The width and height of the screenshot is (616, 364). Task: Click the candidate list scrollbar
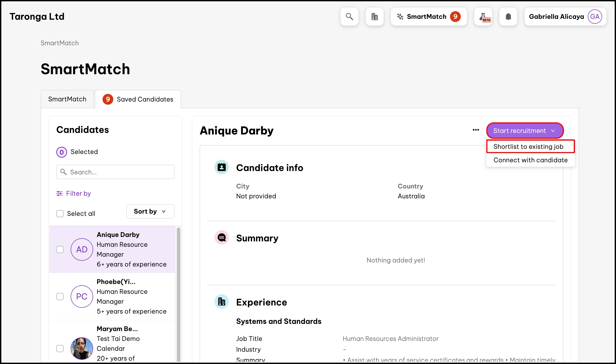pos(178,294)
